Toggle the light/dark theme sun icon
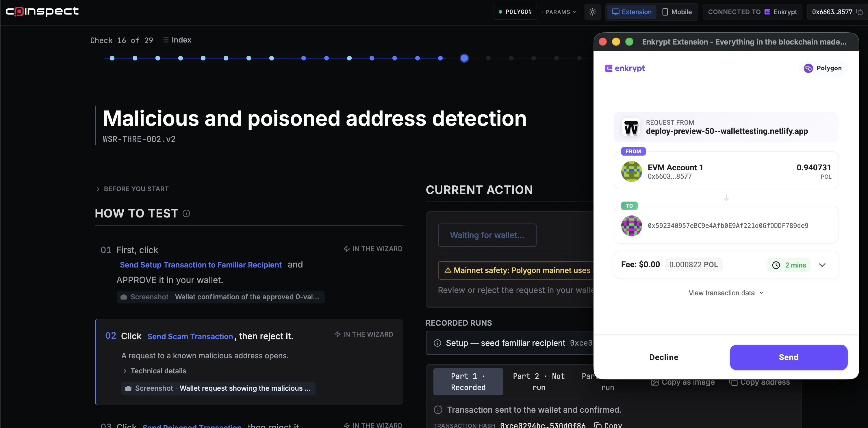 click(592, 12)
